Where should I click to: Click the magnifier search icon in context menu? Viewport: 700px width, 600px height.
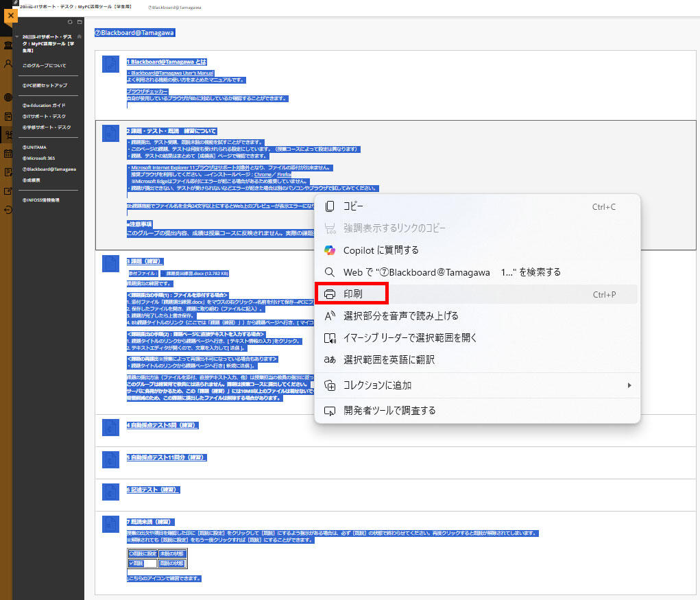click(x=330, y=272)
